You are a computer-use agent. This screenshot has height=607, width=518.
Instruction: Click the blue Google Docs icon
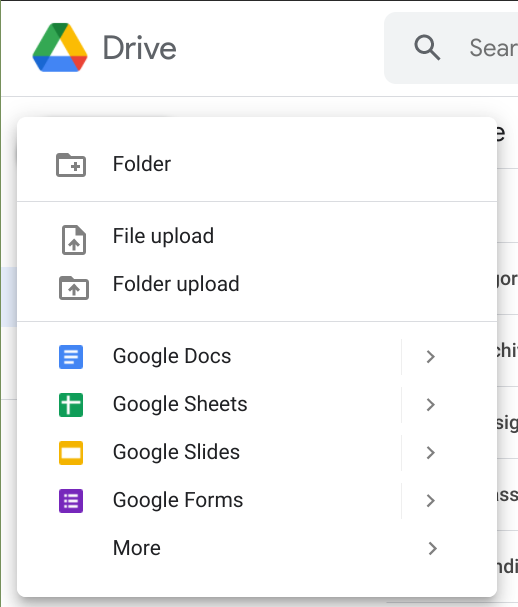[71, 357]
